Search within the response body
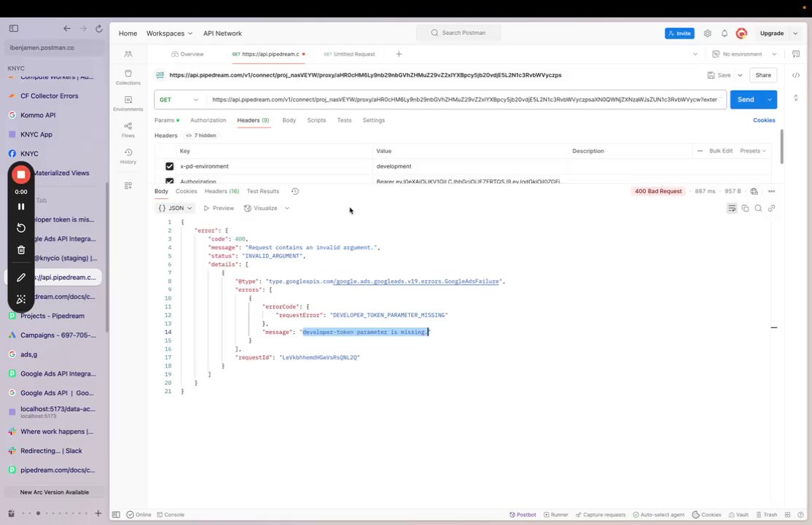The height and width of the screenshot is (525, 812). 758,209
